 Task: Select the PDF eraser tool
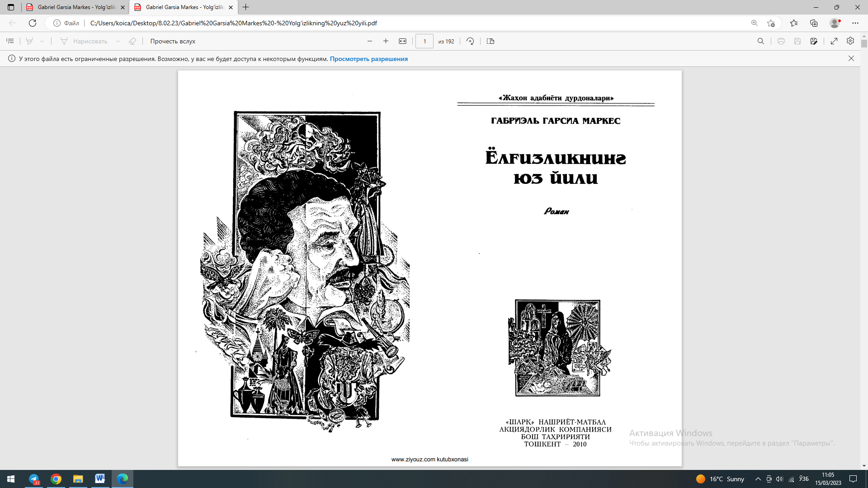point(132,41)
